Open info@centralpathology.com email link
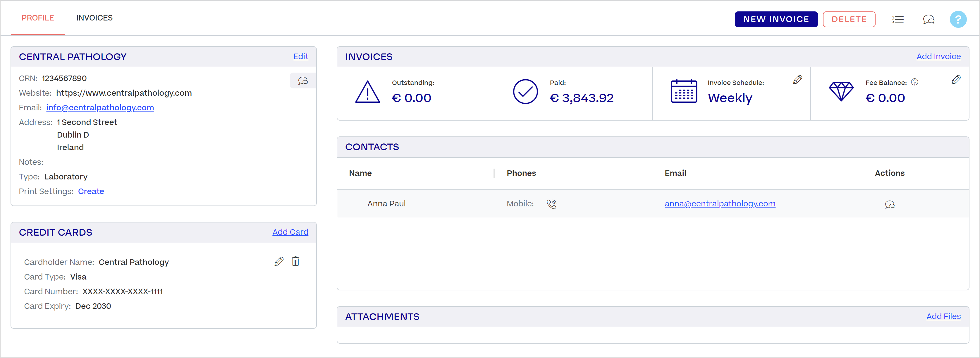The height and width of the screenshot is (358, 980). coord(100,108)
